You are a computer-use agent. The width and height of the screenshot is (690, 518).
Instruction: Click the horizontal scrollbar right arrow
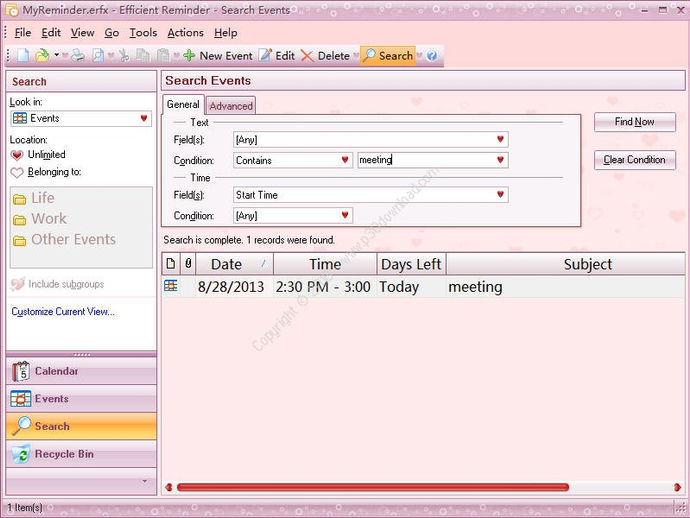[x=678, y=487]
